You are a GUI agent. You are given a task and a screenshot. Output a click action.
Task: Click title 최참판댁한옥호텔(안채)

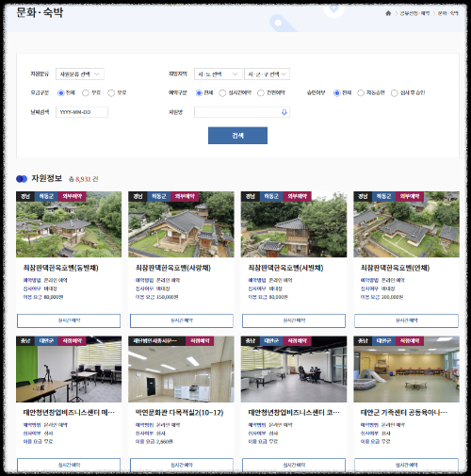(x=395, y=268)
